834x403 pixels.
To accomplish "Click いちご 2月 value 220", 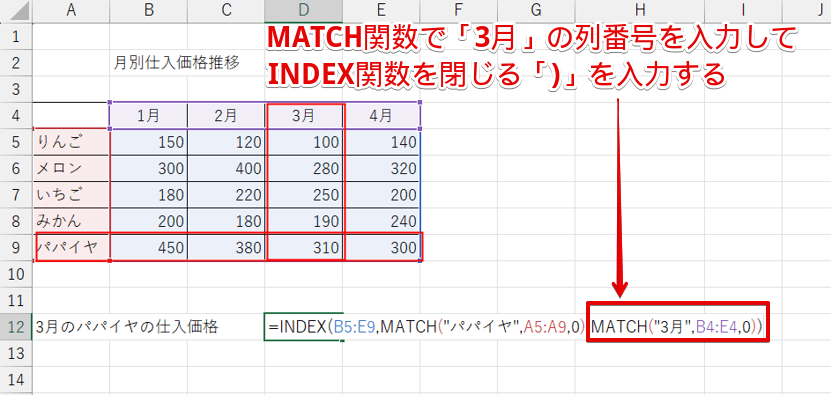I will tap(226, 195).
